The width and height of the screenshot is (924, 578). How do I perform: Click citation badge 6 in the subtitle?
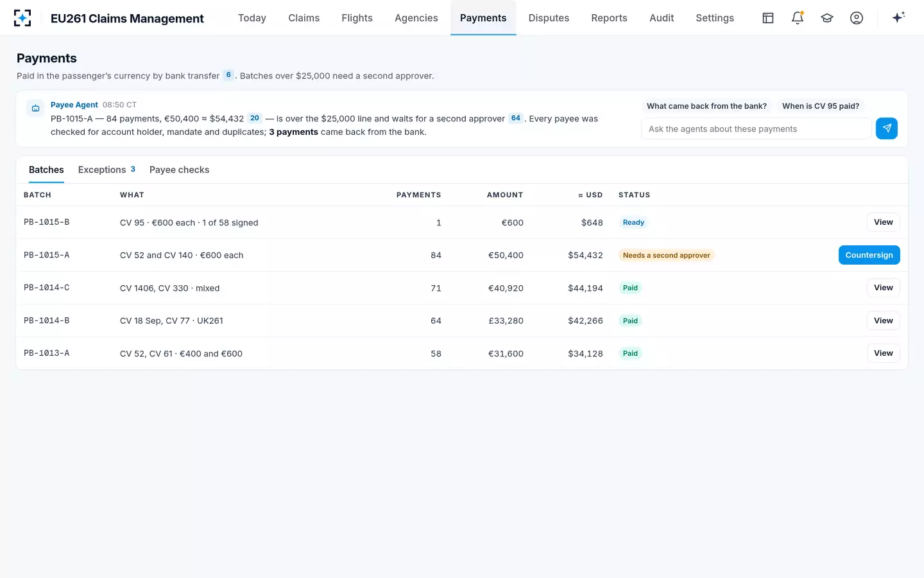click(x=228, y=75)
